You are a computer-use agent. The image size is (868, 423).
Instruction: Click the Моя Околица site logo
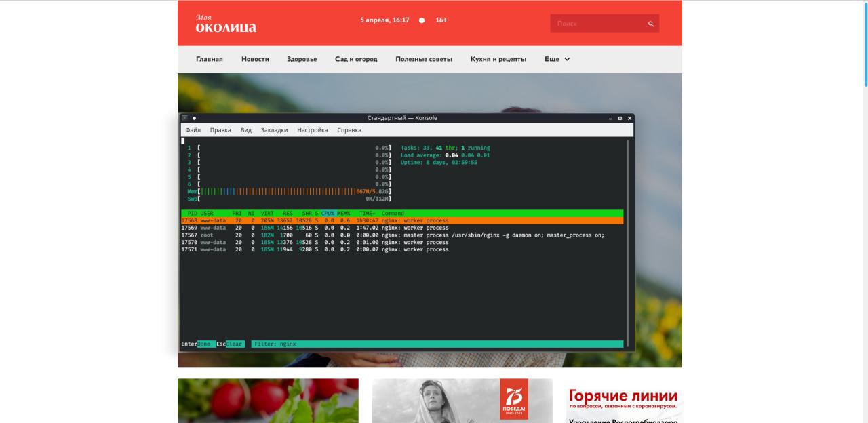click(226, 24)
